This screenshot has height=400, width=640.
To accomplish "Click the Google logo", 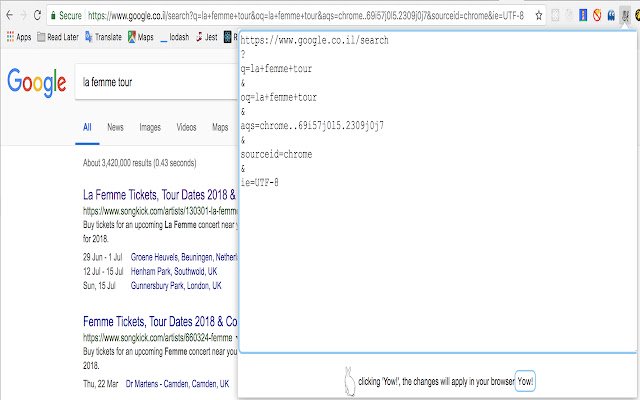I will [36, 82].
